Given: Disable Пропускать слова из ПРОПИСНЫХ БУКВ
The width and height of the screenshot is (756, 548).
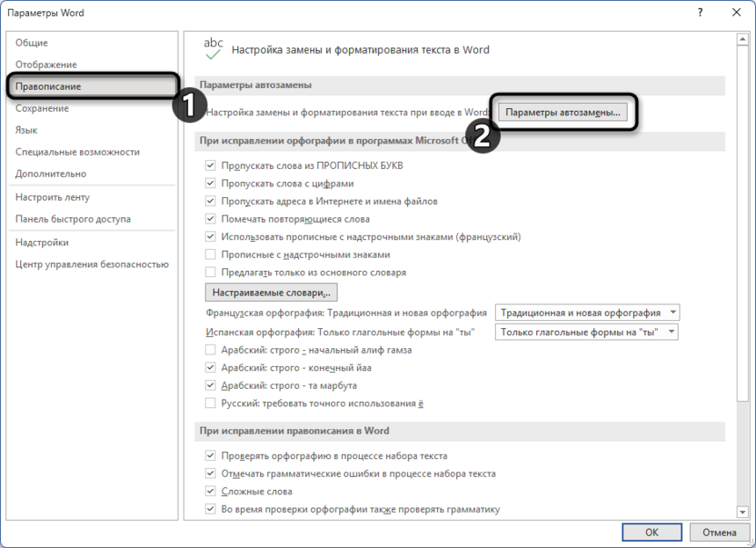Looking at the screenshot, I should pos(208,164).
